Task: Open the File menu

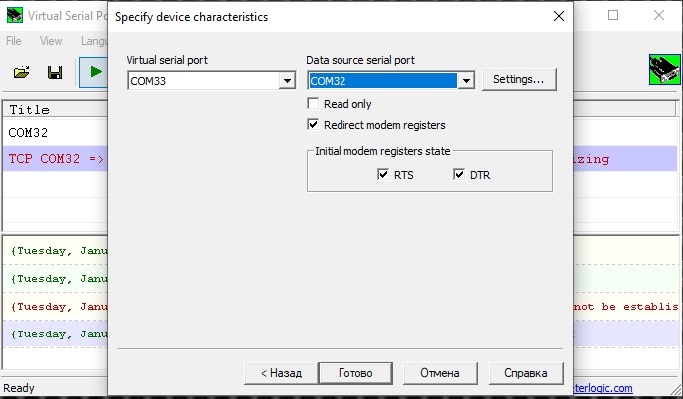Action: pos(14,41)
